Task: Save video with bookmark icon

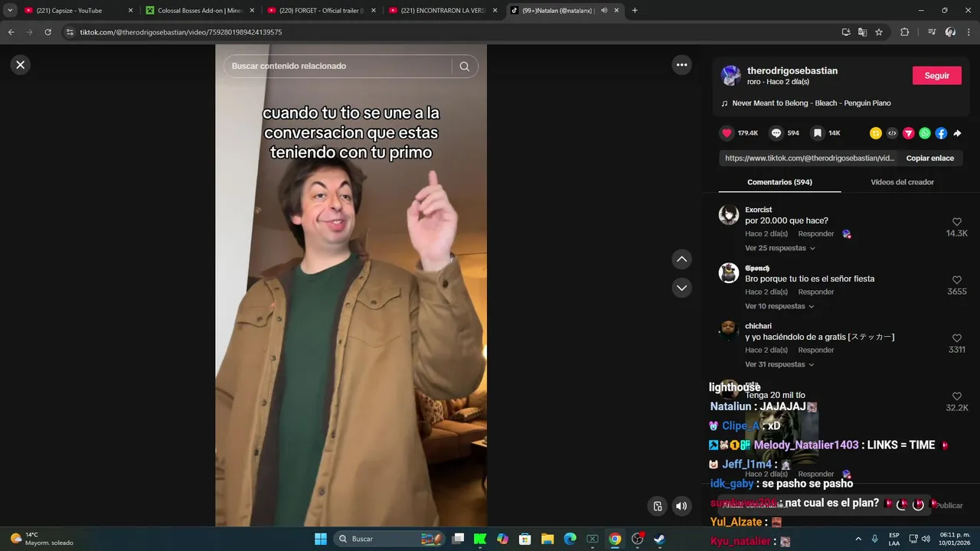Action: pyautogui.click(x=818, y=133)
